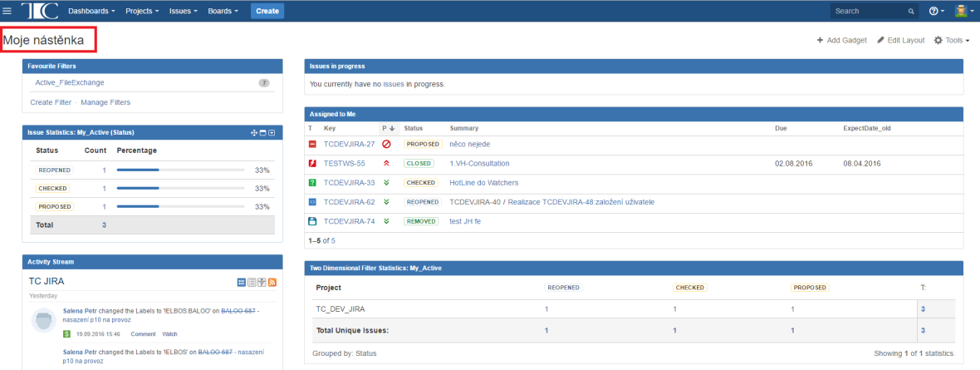This screenshot has width=980, height=370.
Task: Switch Activity Stream to full view icon
Action: pos(242,283)
